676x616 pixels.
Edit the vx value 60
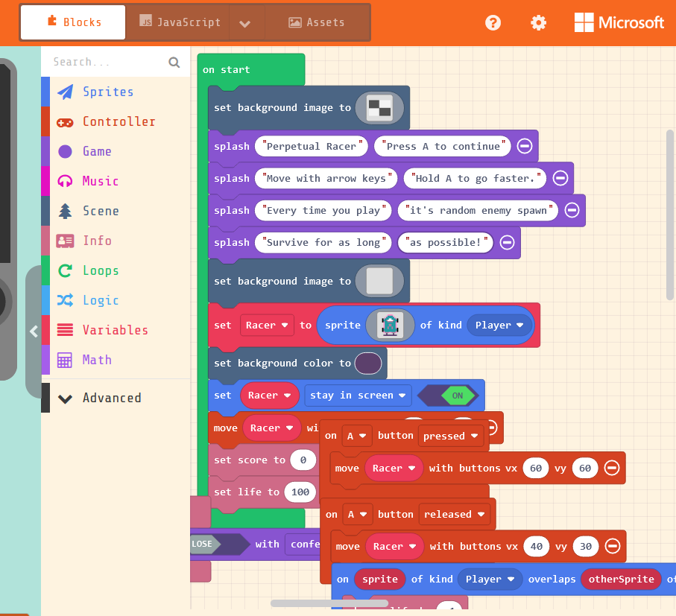point(535,468)
